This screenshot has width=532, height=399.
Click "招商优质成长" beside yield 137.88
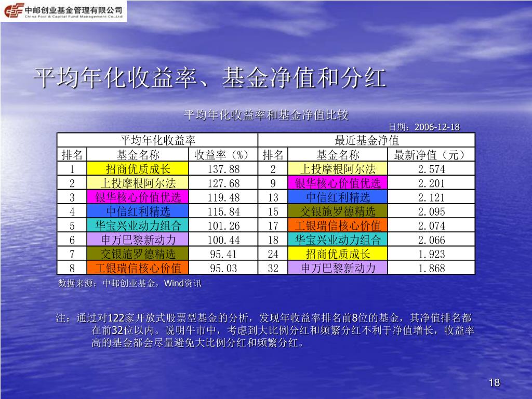tap(138, 169)
